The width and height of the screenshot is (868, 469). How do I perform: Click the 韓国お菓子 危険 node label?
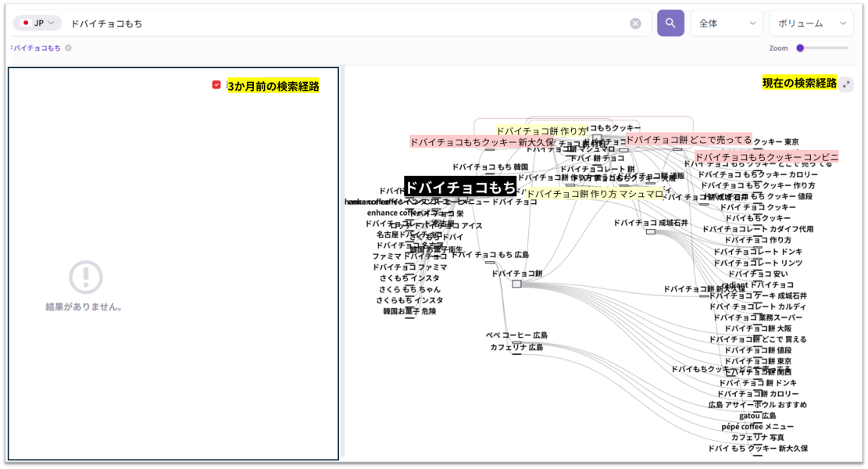pos(409,311)
